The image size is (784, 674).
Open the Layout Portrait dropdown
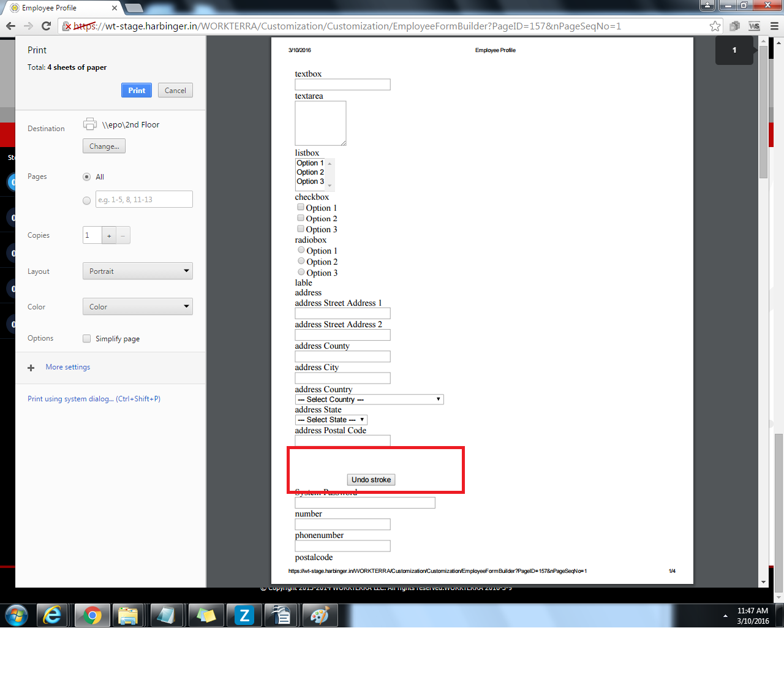pyautogui.click(x=138, y=271)
